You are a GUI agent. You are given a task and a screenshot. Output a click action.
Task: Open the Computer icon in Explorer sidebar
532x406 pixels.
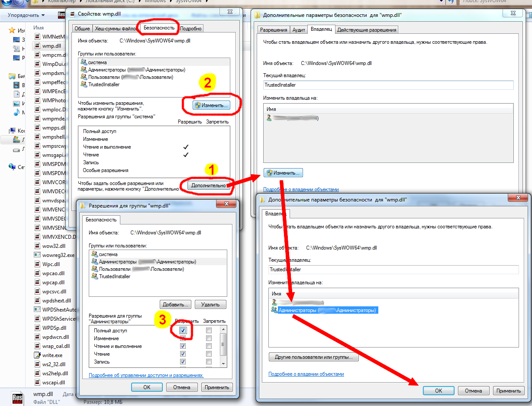[x=12, y=130]
